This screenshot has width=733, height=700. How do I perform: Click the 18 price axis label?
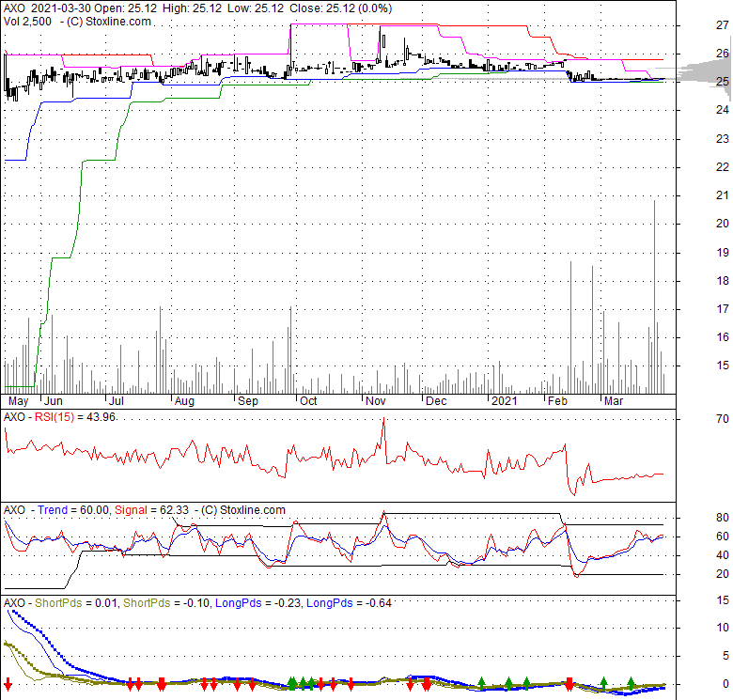coord(723,280)
